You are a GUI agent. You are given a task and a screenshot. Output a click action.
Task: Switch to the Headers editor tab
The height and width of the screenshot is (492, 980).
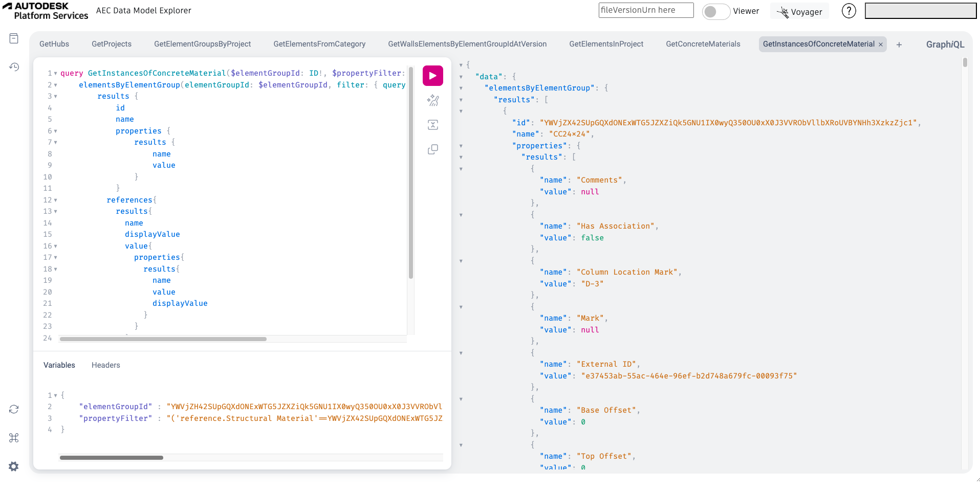[105, 365]
